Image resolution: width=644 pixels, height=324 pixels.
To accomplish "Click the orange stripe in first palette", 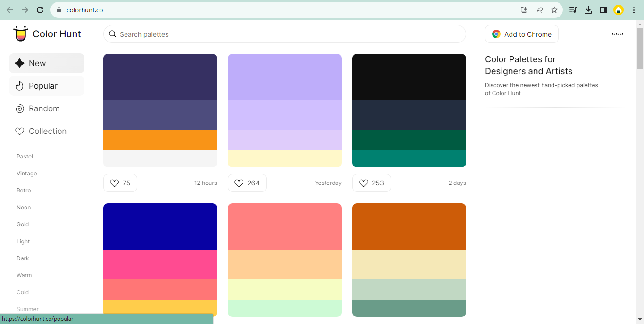I will [x=160, y=140].
